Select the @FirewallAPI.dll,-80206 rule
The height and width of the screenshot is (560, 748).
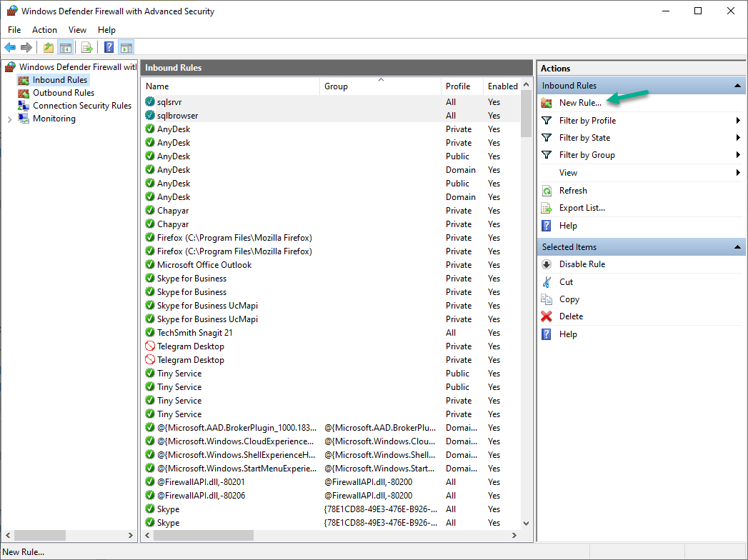point(331,496)
